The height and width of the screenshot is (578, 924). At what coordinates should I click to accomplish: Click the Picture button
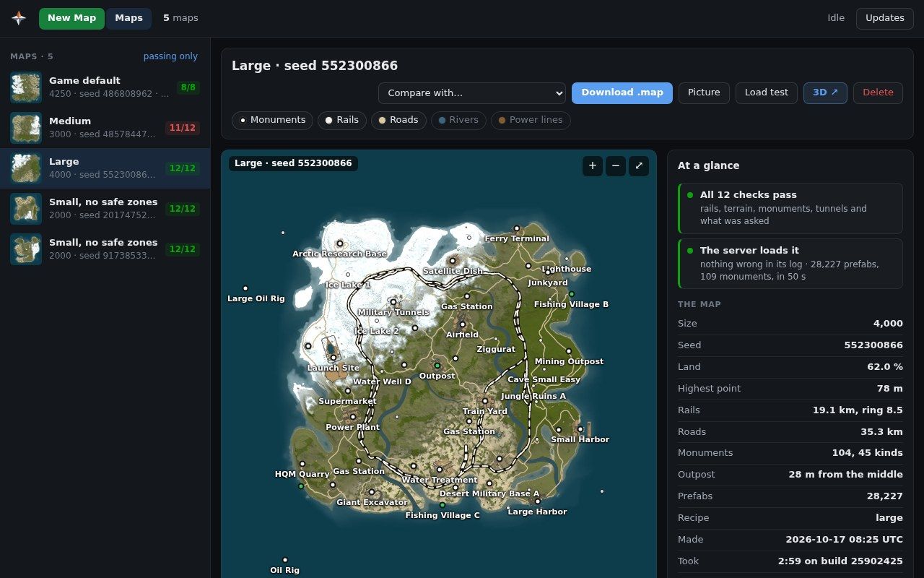(x=704, y=92)
